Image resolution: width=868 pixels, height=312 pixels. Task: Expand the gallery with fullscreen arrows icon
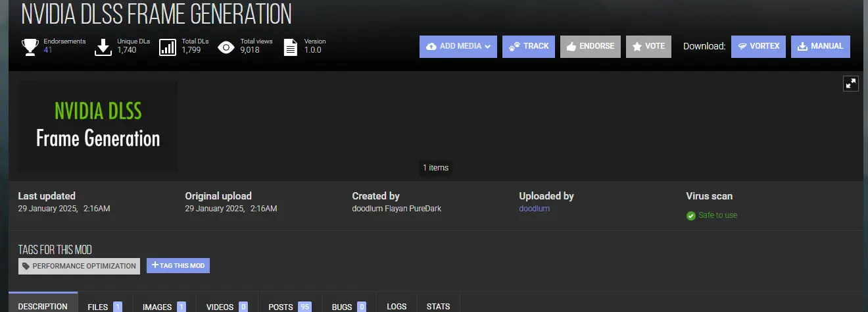pyautogui.click(x=851, y=83)
